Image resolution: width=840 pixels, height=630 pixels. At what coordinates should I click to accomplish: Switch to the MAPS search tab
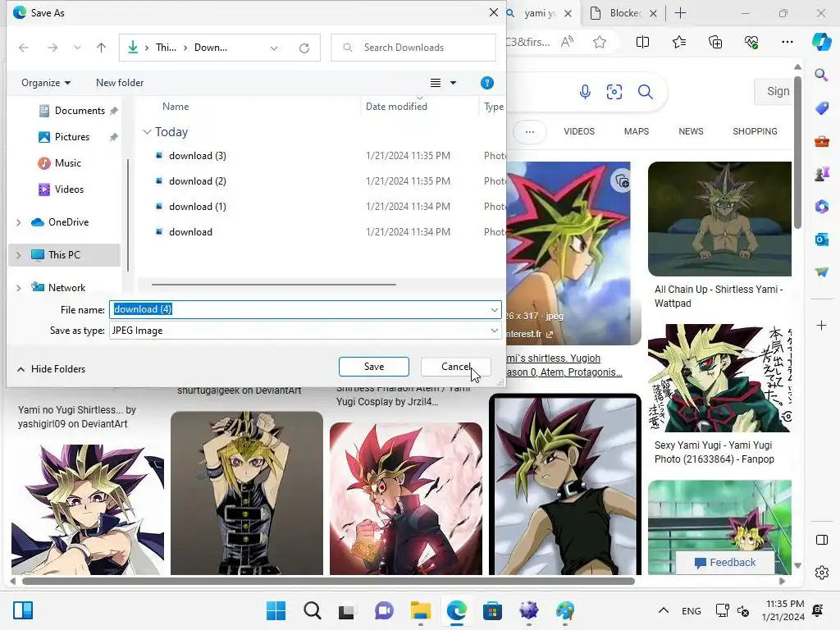click(x=636, y=131)
